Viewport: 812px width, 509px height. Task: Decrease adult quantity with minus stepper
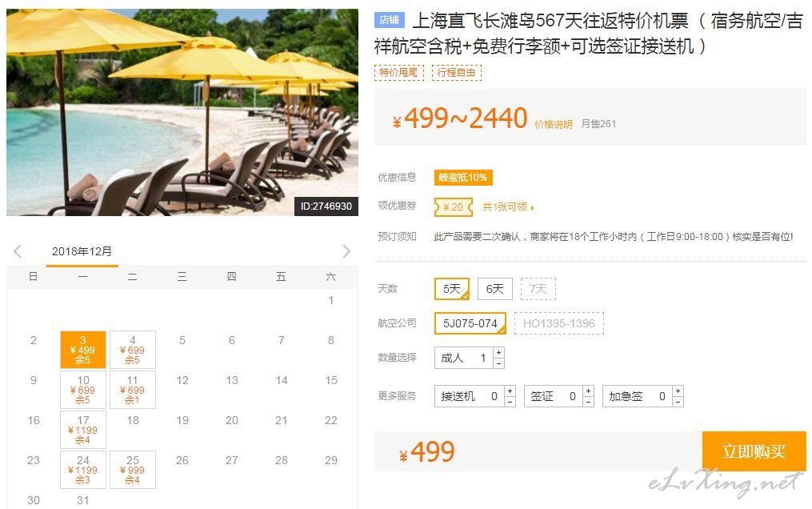[498, 363]
